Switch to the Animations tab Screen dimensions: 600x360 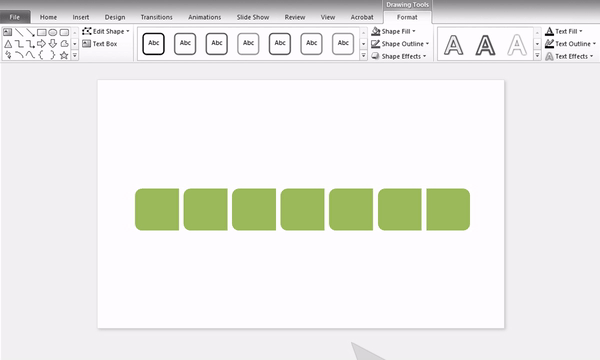click(x=204, y=17)
